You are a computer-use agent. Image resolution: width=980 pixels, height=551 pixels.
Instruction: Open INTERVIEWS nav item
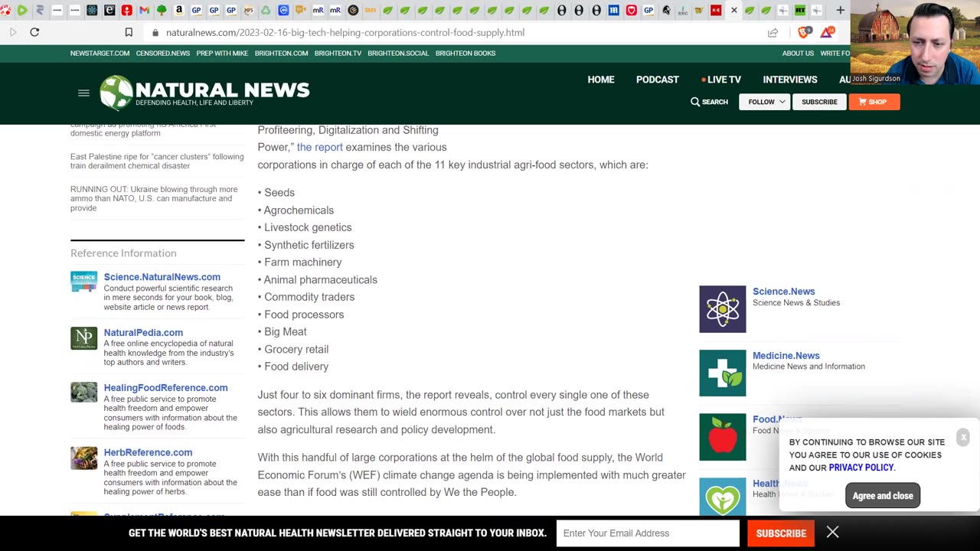point(790,80)
